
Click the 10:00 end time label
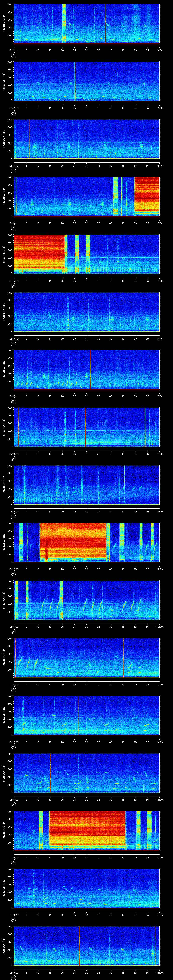point(159,511)
